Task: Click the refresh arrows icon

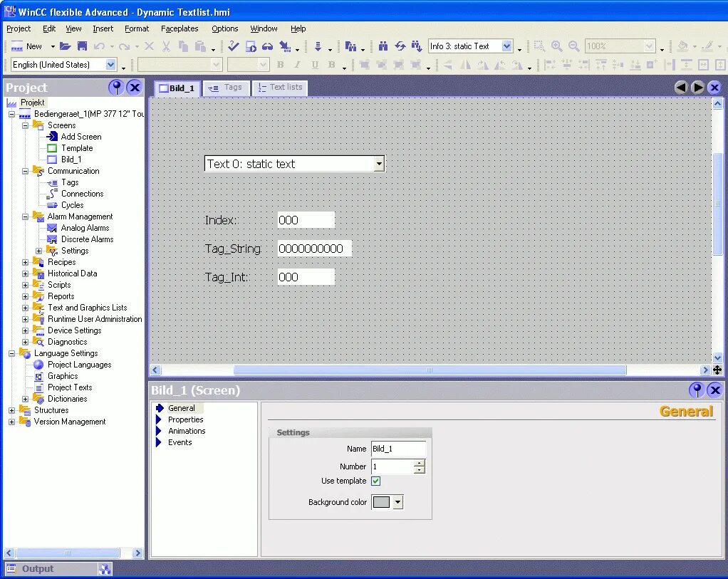Action: (400, 46)
